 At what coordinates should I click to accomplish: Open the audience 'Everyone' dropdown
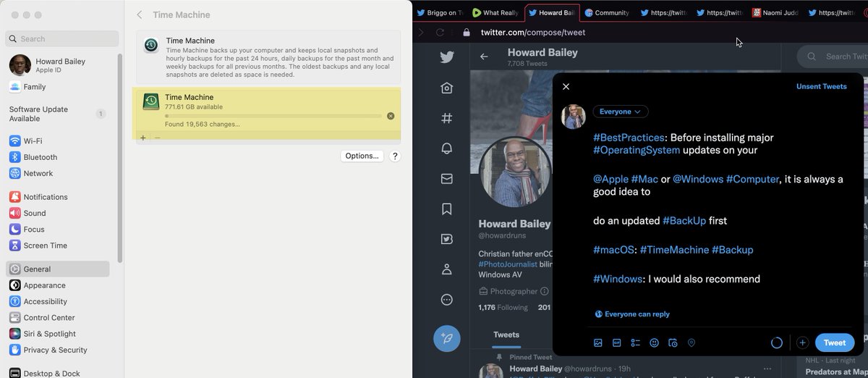click(x=620, y=112)
